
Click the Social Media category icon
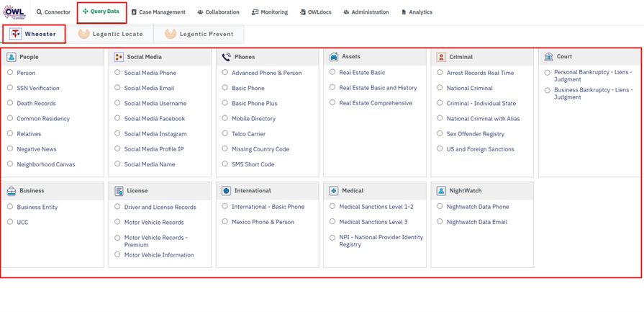119,57
